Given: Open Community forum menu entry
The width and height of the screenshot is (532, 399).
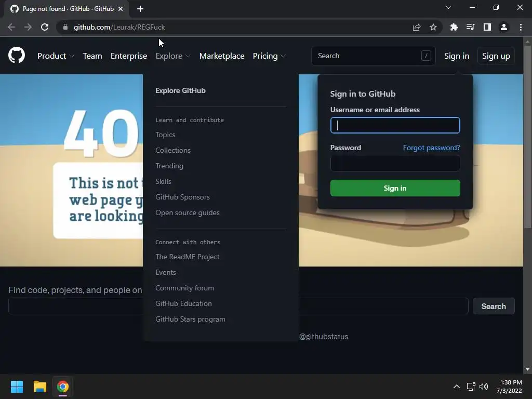Looking at the screenshot, I should tap(184, 288).
